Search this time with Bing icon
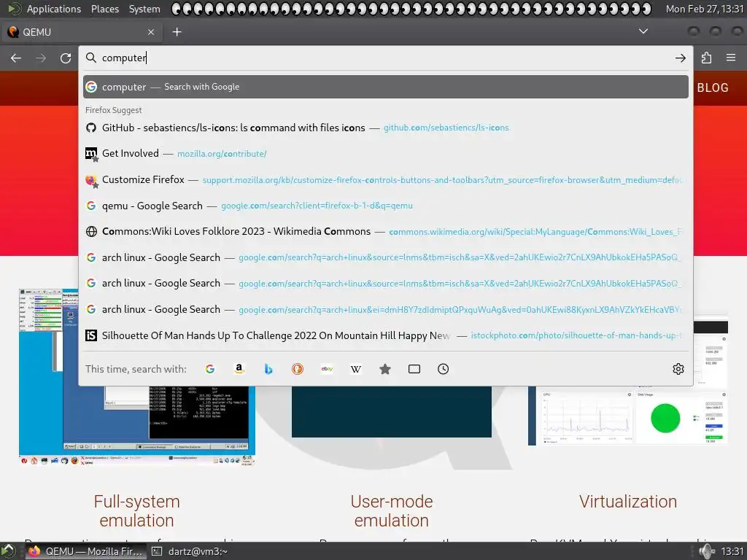 (268, 369)
